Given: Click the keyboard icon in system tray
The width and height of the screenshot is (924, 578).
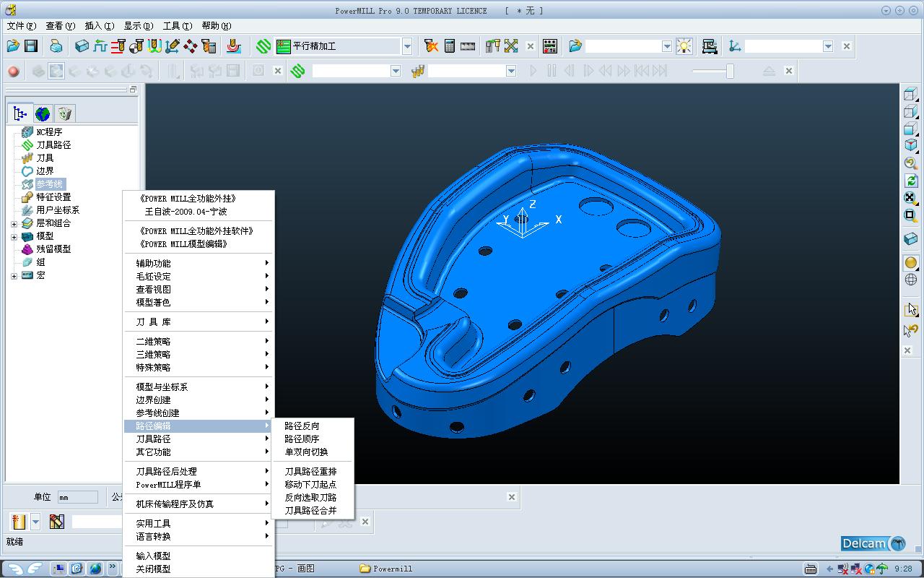Looking at the screenshot, I should 810,569.
